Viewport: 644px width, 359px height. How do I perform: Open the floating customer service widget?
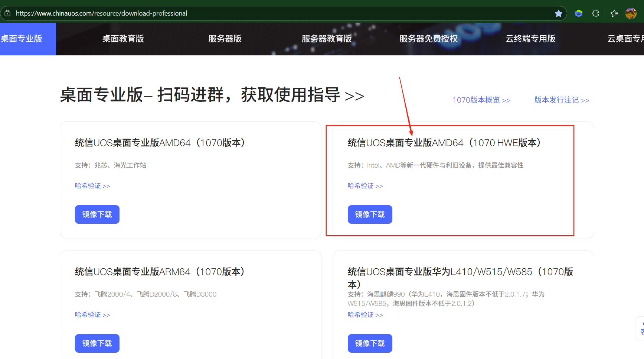[x=640, y=328]
